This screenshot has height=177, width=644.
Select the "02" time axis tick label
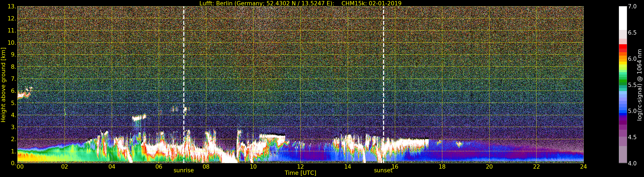tap(65, 166)
